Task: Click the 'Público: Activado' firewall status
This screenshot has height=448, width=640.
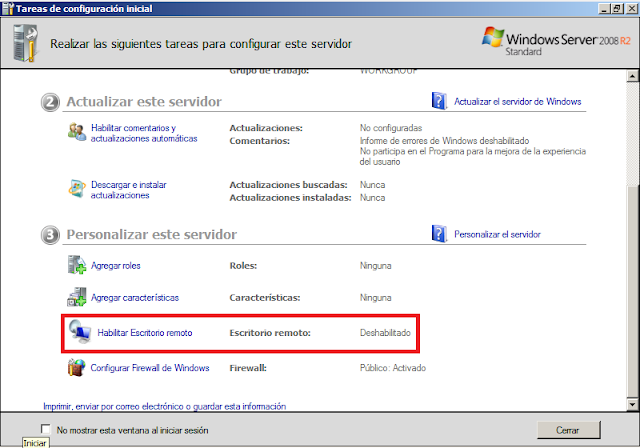Action: 393,368
